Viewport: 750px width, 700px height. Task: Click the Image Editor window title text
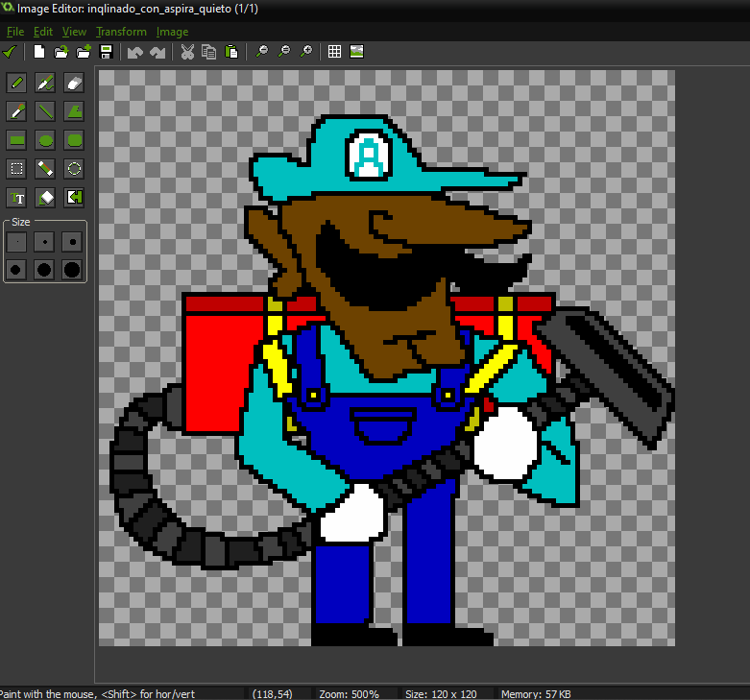click(x=137, y=9)
